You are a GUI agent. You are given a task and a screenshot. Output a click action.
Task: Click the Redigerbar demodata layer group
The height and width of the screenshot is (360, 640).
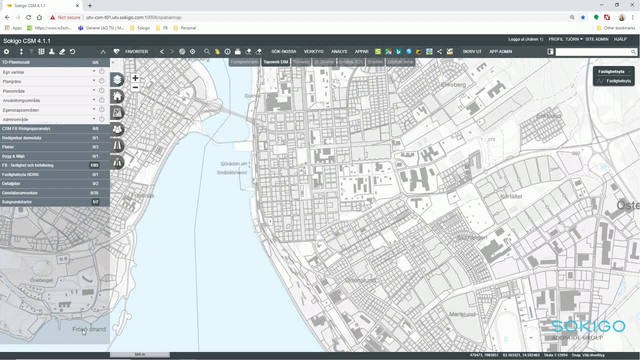(55, 138)
